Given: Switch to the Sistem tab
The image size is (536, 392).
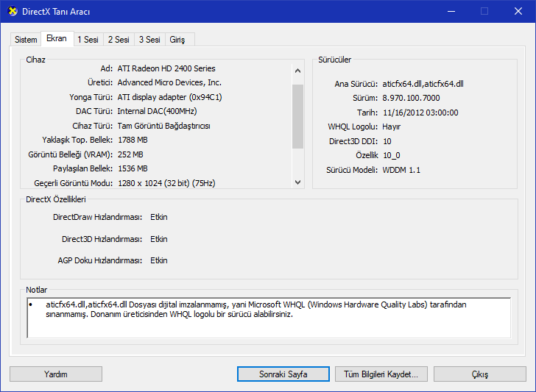Looking at the screenshot, I should click(x=26, y=40).
